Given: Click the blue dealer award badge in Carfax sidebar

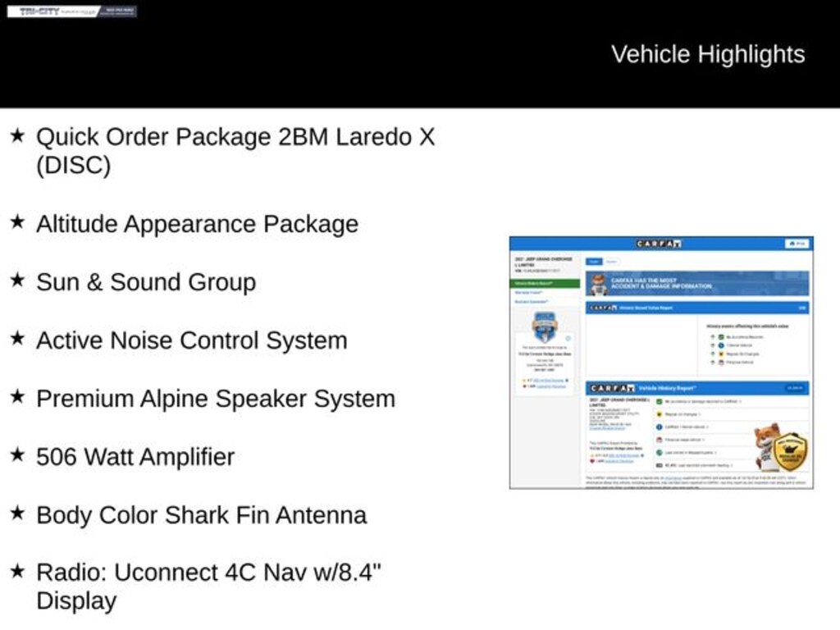Looking at the screenshot, I should [x=544, y=326].
